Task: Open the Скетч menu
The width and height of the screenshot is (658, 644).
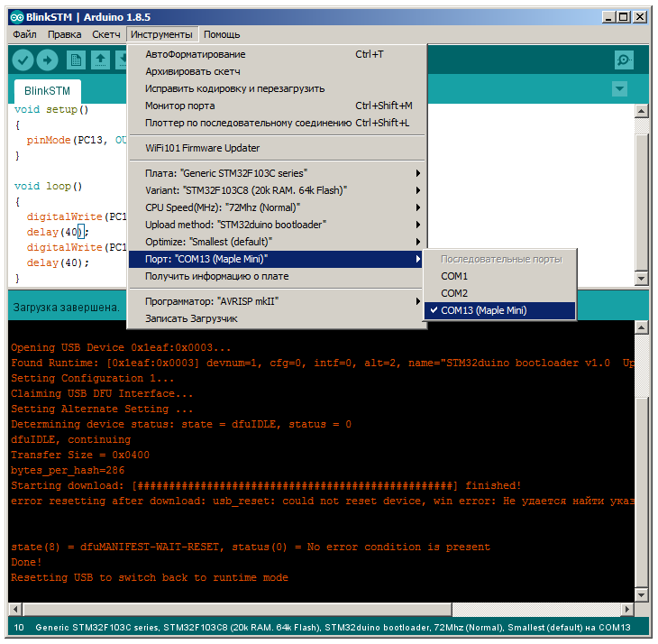Action: [106, 34]
